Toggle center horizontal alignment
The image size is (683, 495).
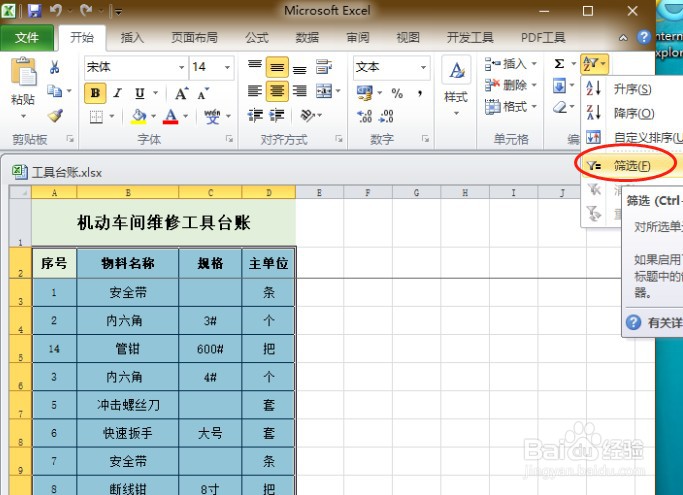277,91
